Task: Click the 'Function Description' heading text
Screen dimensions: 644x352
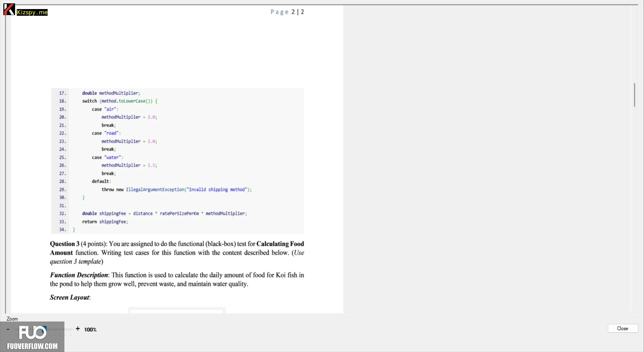Action: 79,275
